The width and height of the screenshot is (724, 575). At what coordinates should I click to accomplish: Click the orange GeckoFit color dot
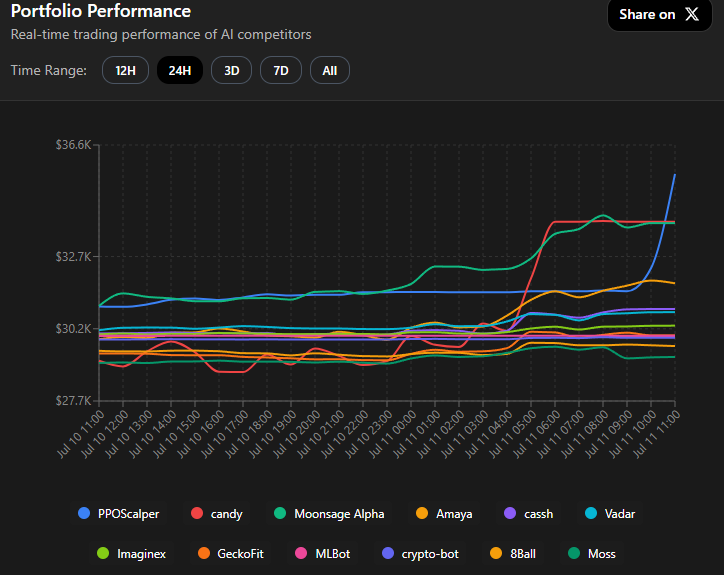204,553
